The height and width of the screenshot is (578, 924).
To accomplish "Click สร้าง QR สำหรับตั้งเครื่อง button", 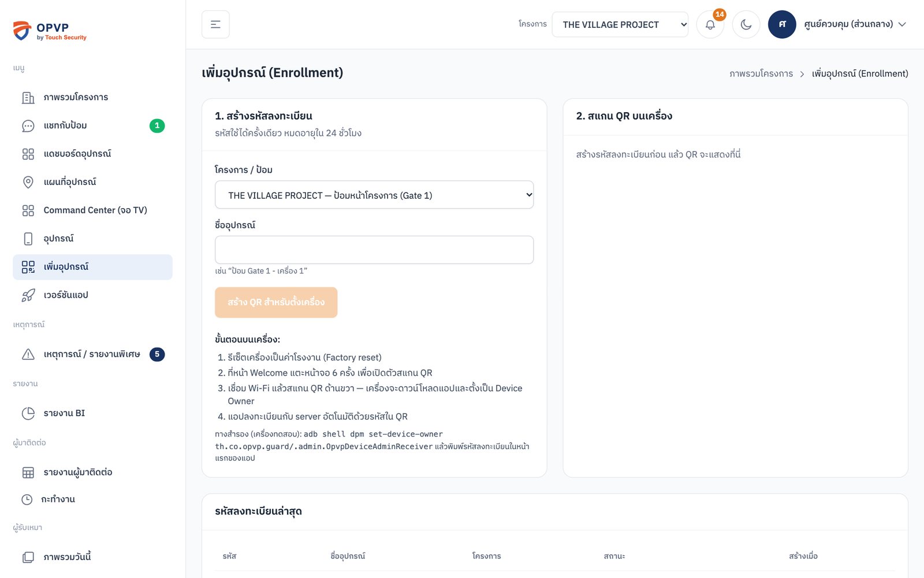I will 276,302.
